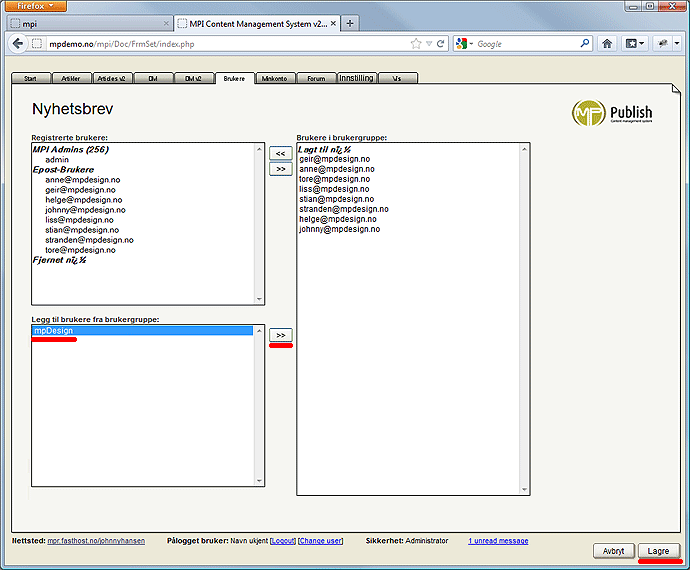Open the Innstilling tab
This screenshot has width=690, height=570.
[x=356, y=78]
